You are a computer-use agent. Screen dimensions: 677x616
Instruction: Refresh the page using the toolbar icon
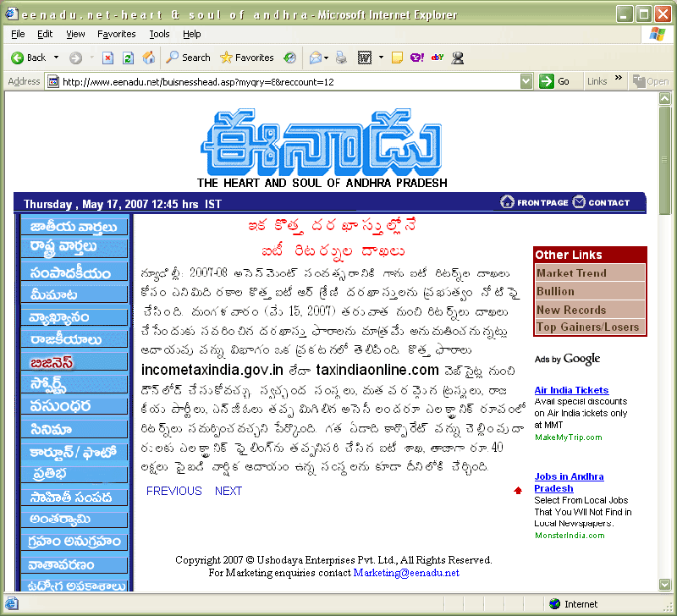(x=128, y=58)
